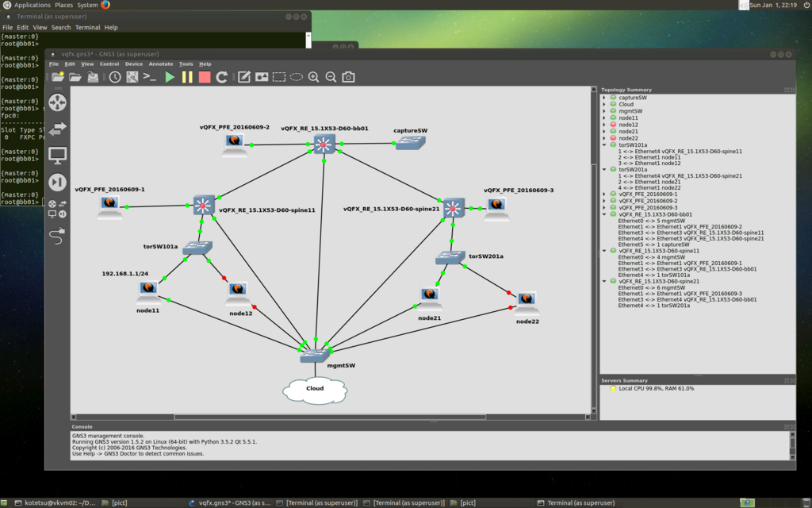Expand node11 in Topology Summary
Viewport: 812px width, 508px height.
[604, 117]
